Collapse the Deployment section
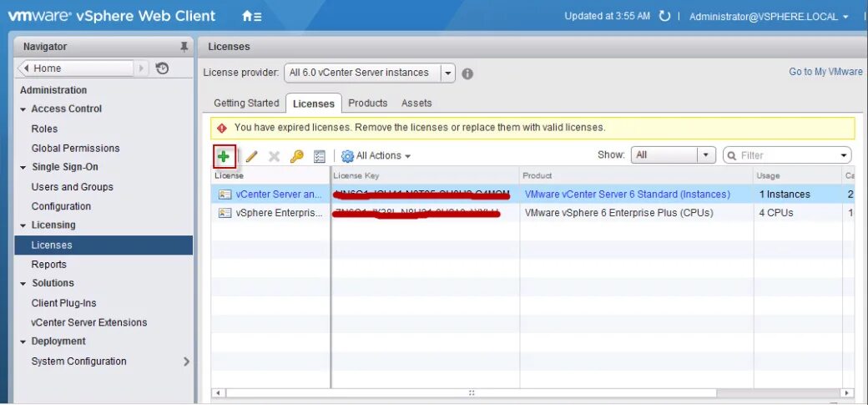This screenshot has width=868, height=405. pyautogui.click(x=23, y=342)
